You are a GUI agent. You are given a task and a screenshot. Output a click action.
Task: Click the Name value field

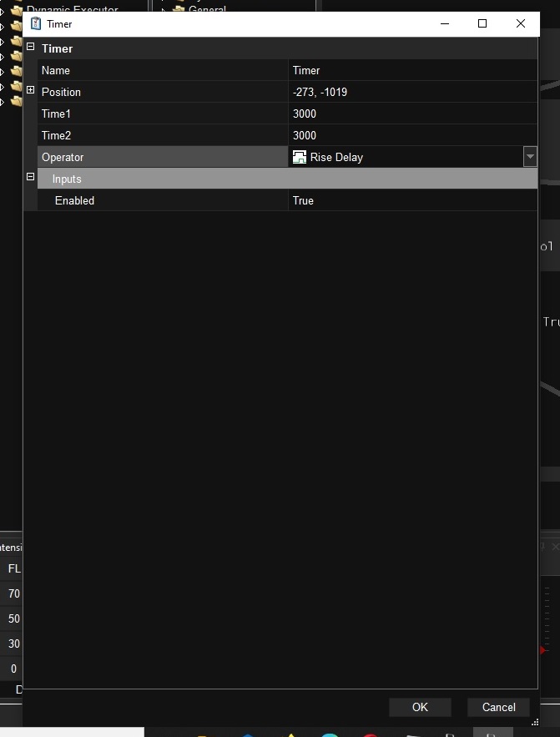point(412,70)
